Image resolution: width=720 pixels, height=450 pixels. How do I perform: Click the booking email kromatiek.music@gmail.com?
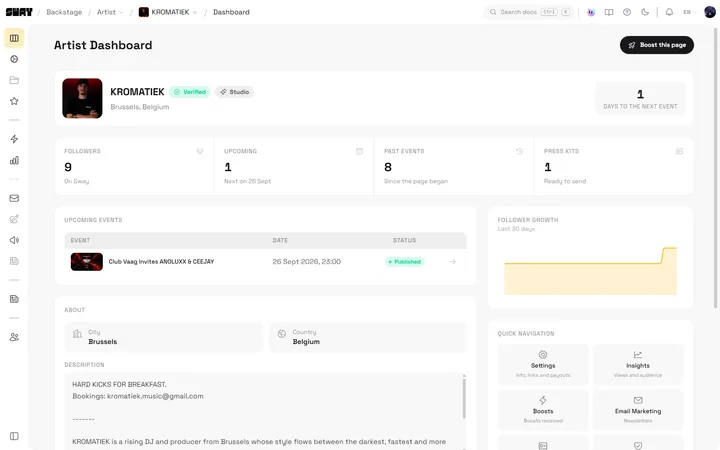pos(155,396)
